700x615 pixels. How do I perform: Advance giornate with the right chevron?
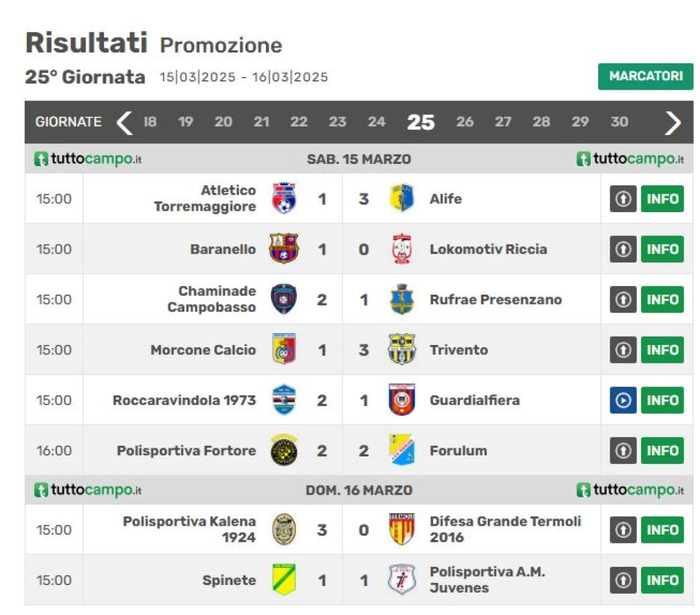[673, 122]
